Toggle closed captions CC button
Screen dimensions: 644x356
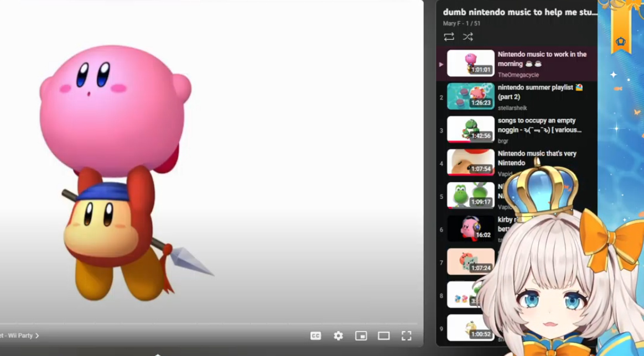[x=315, y=336]
